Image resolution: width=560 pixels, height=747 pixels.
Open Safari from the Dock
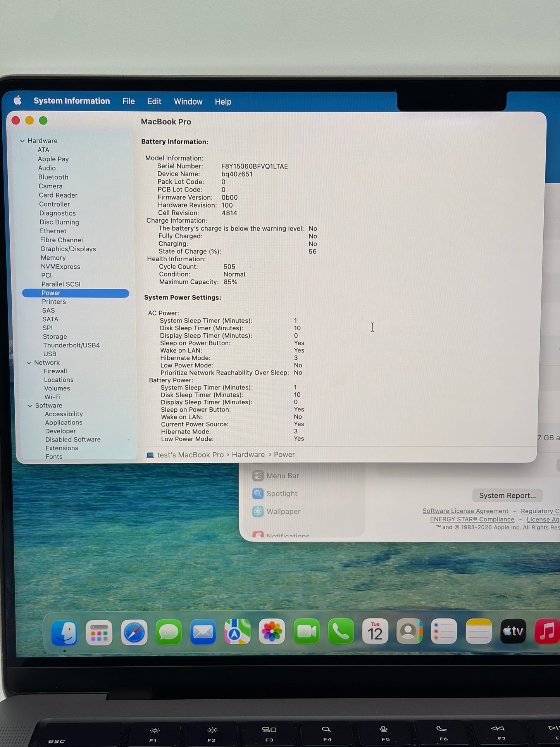point(134,633)
